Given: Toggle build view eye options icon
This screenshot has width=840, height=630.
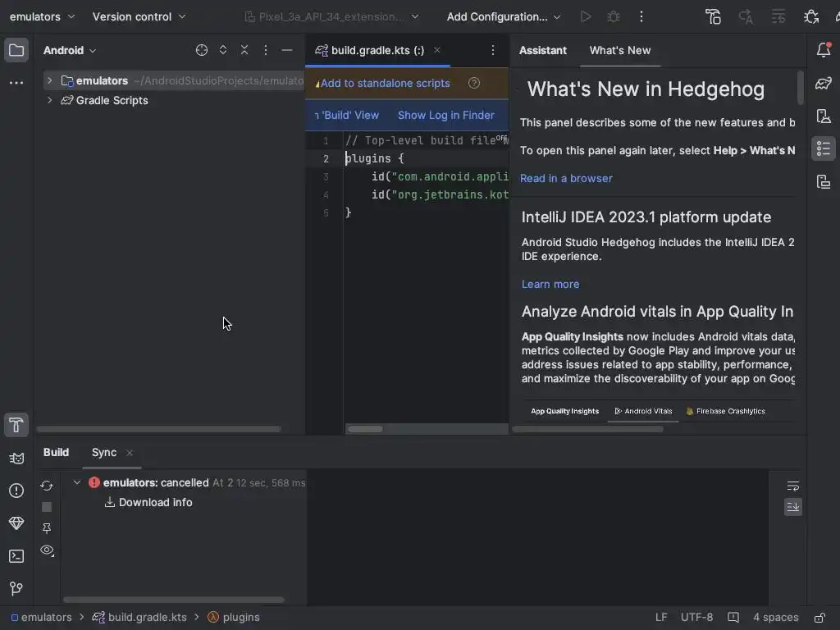Looking at the screenshot, I should tap(47, 550).
